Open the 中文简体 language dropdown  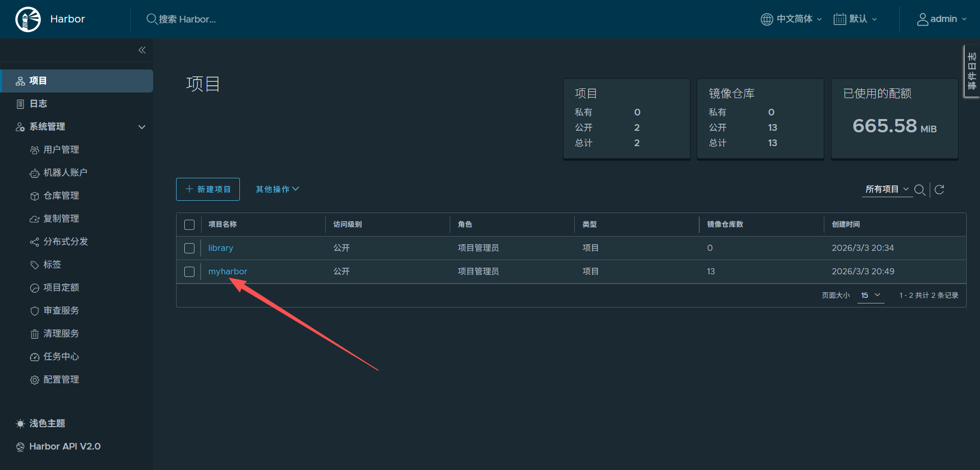792,19
